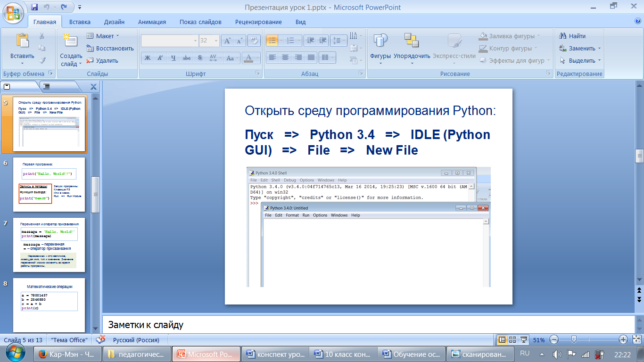
Task: Pick font color A swatch
Action: tap(248, 58)
